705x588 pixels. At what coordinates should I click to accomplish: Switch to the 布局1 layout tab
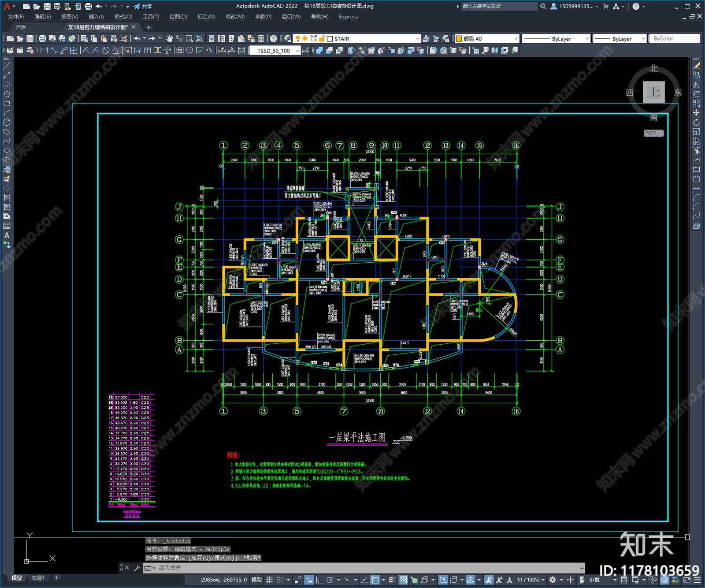coord(38,578)
